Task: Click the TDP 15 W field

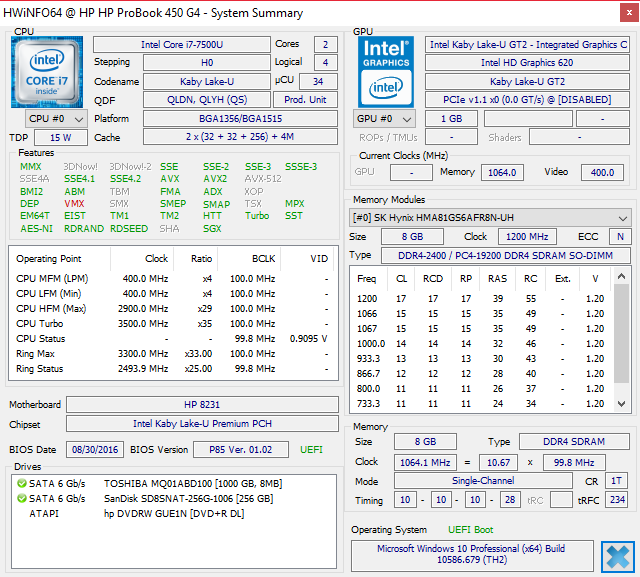Action: [x=61, y=138]
